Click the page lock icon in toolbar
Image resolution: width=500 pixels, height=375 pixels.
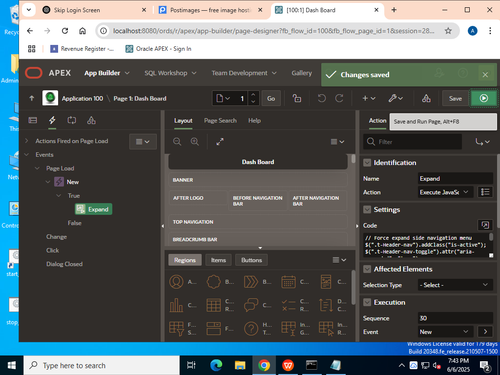297,98
